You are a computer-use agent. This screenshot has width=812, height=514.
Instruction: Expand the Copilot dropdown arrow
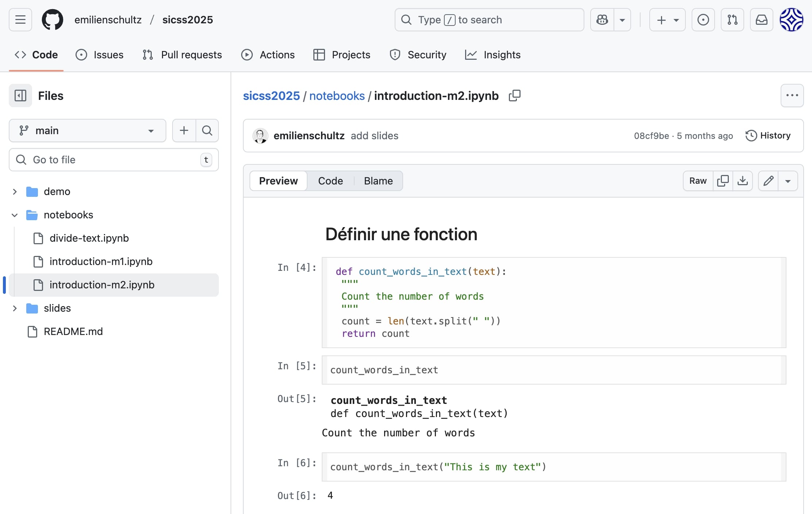click(623, 20)
